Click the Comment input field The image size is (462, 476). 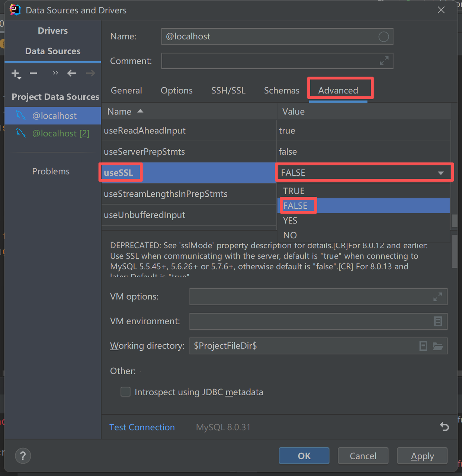pyautogui.click(x=277, y=61)
